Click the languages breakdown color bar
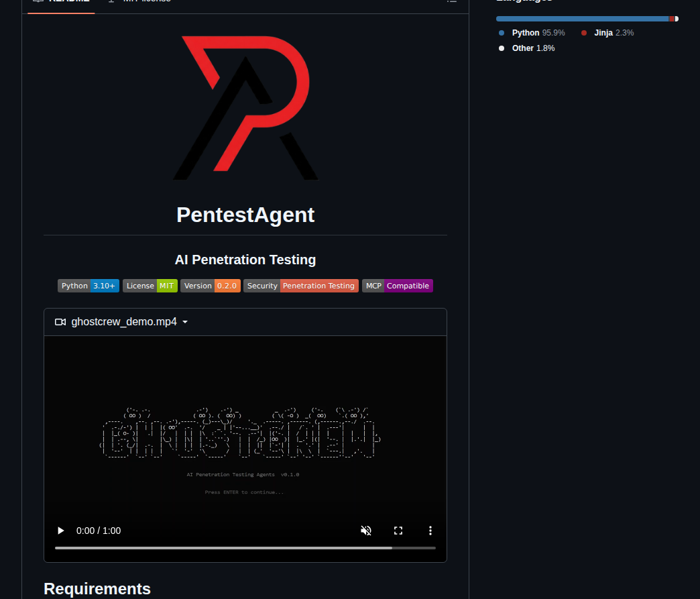Screen dimensions: 700x599 (x=587, y=19)
